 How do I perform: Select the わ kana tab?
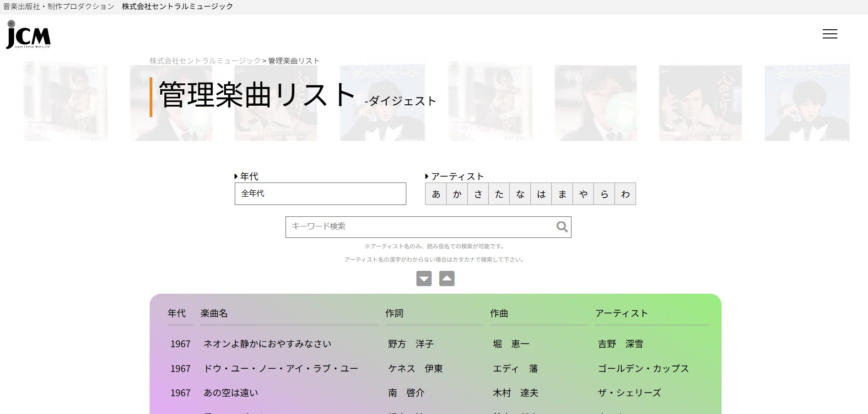(625, 194)
